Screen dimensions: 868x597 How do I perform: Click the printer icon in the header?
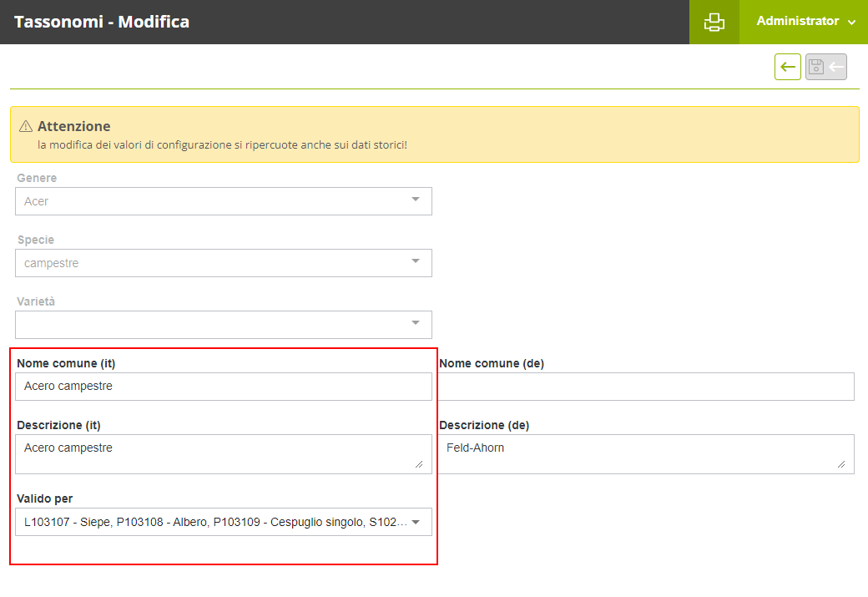coord(714,22)
